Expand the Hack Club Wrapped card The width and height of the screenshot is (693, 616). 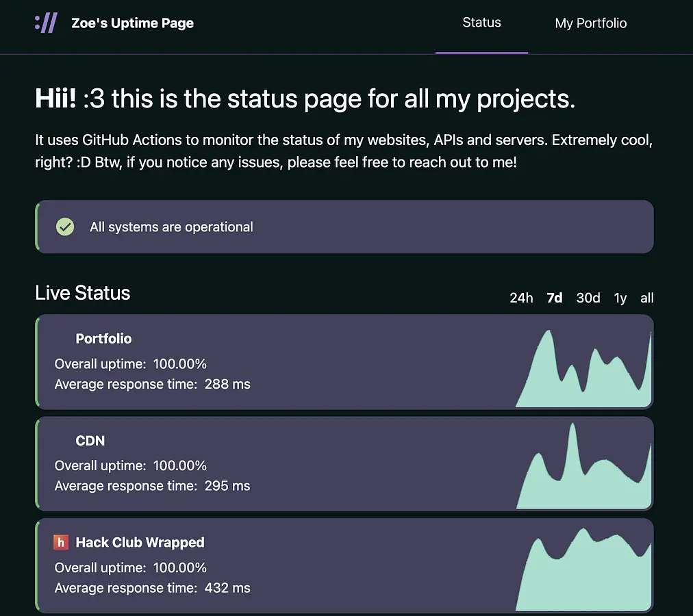coord(274,565)
